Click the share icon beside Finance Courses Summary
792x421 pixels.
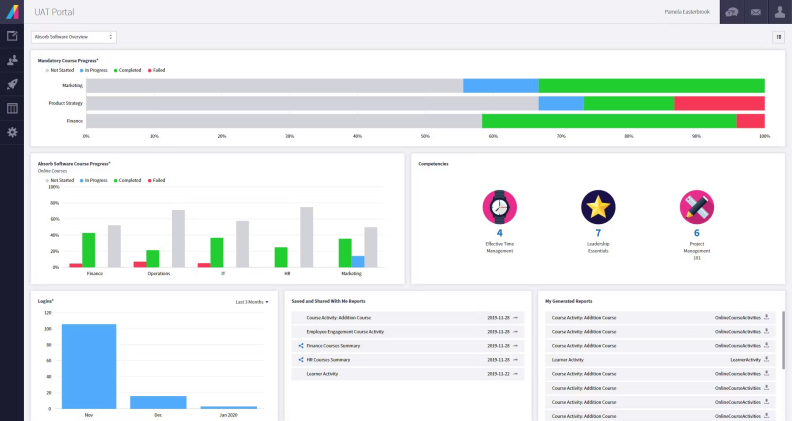(301, 345)
